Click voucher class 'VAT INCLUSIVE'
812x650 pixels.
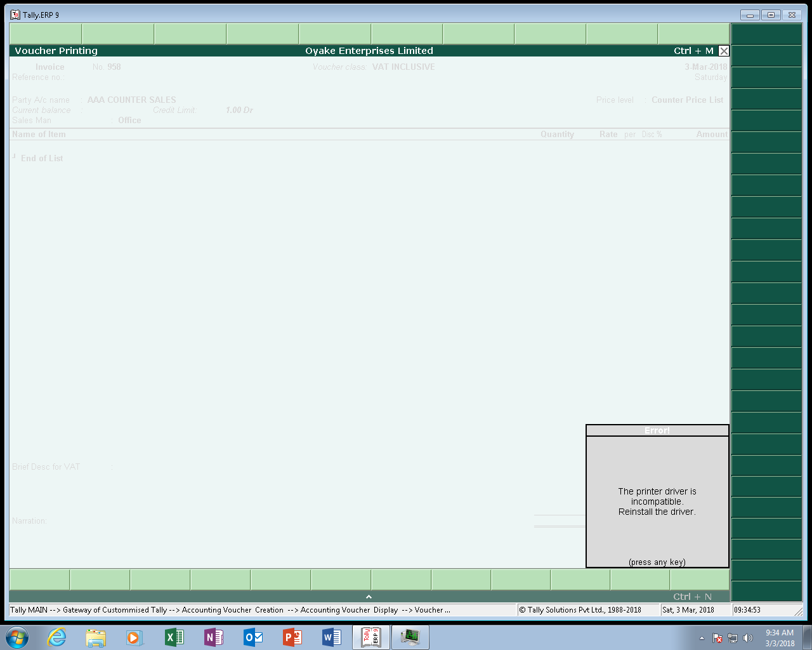(x=403, y=67)
